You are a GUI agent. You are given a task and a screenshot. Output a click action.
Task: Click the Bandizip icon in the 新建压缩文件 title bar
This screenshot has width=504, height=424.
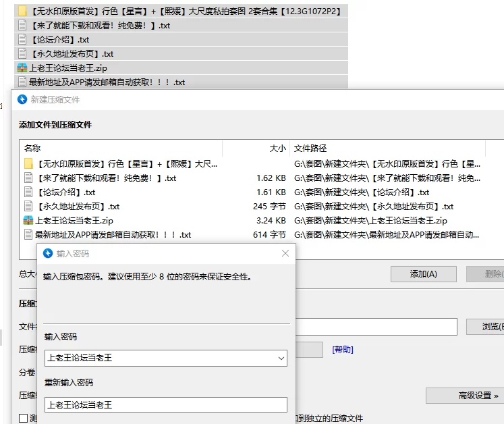[x=22, y=99]
